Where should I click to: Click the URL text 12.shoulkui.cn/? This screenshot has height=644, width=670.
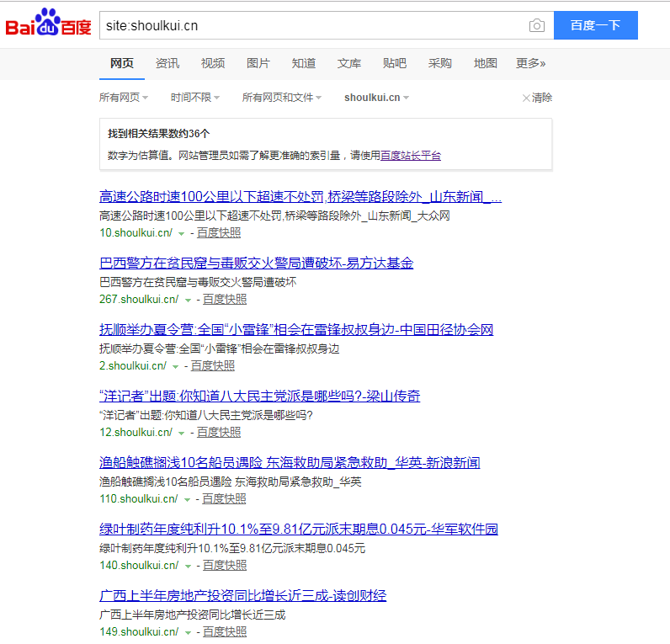(136, 433)
